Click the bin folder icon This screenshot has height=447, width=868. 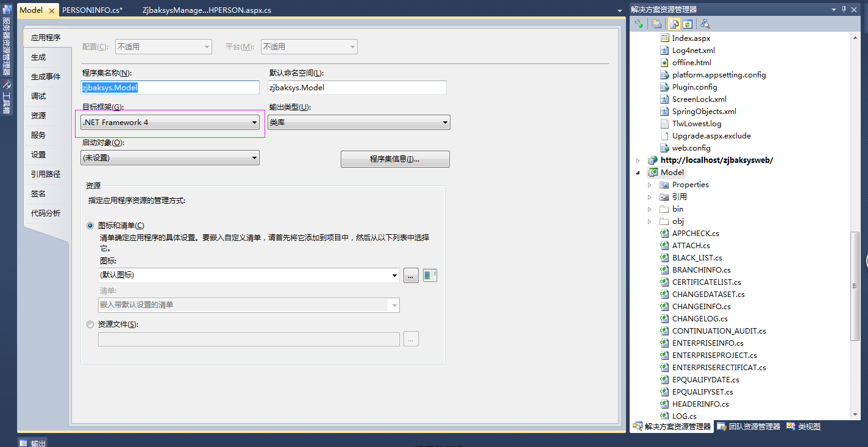click(664, 209)
